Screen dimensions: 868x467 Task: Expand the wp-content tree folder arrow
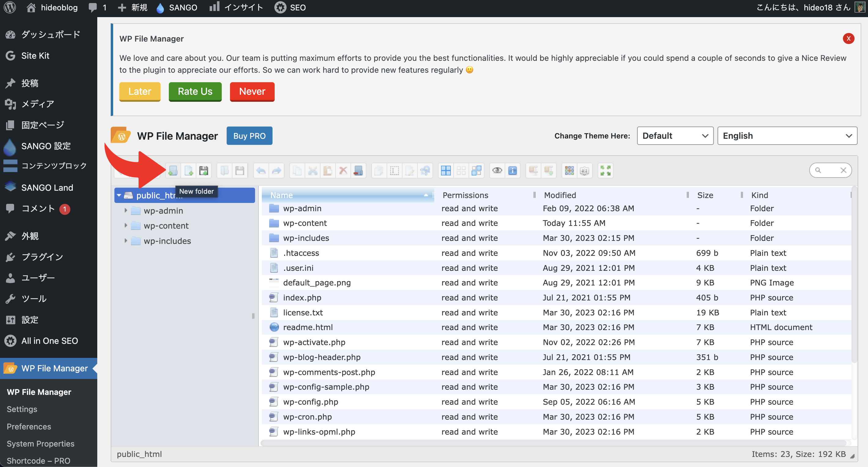(126, 225)
